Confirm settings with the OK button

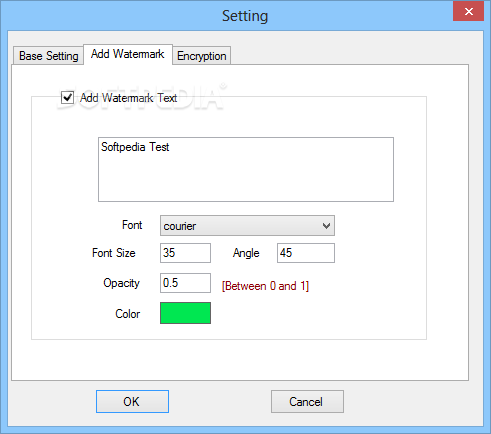(x=132, y=401)
